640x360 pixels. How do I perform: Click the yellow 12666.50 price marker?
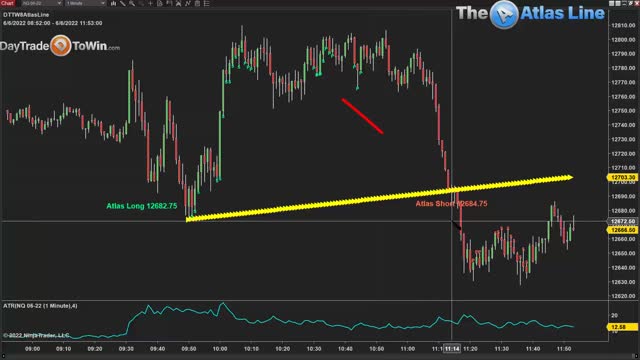click(x=623, y=230)
